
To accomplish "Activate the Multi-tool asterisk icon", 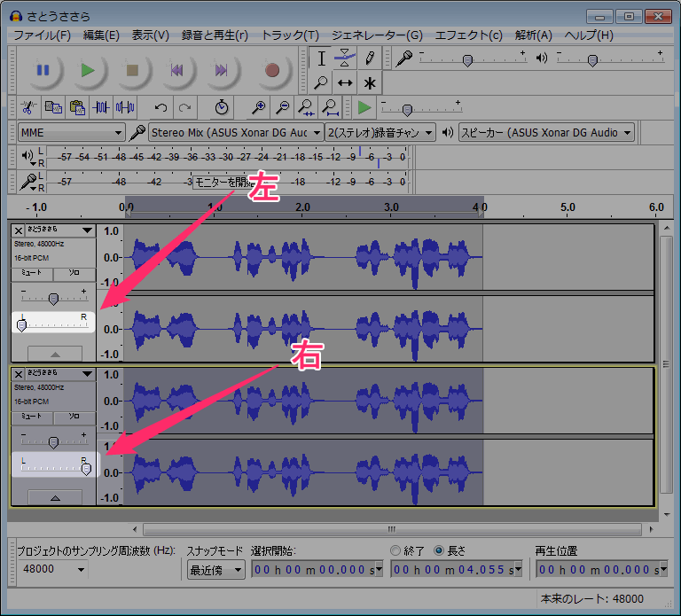I will [x=370, y=82].
